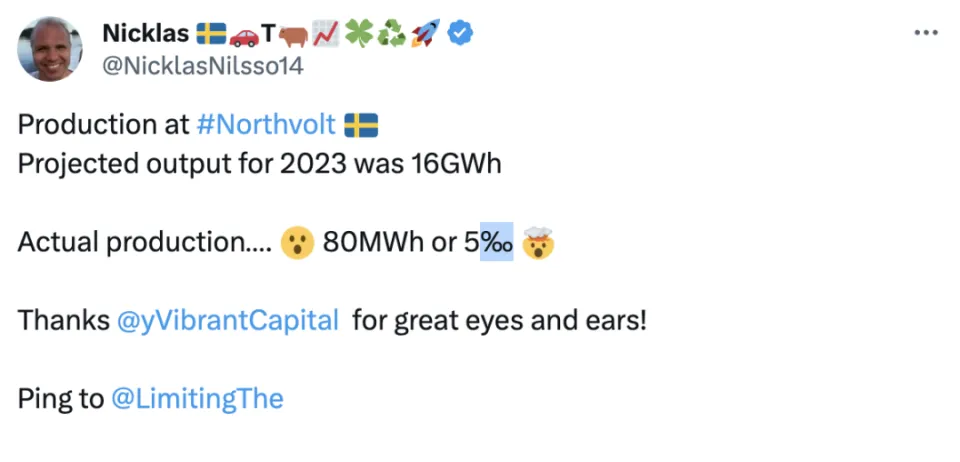Screen dimensions: 960x462
Task: Open the #Northvolt hashtag link
Action: pyautogui.click(x=265, y=125)
